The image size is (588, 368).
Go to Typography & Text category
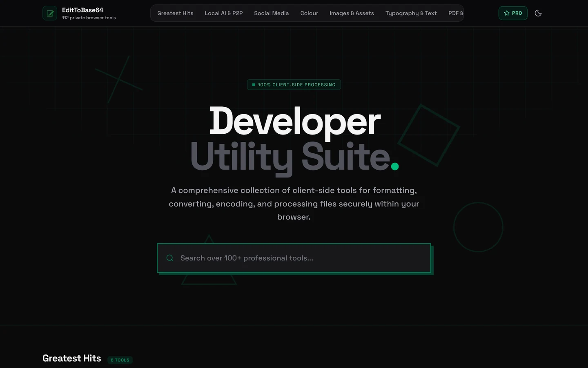point(411,13)
